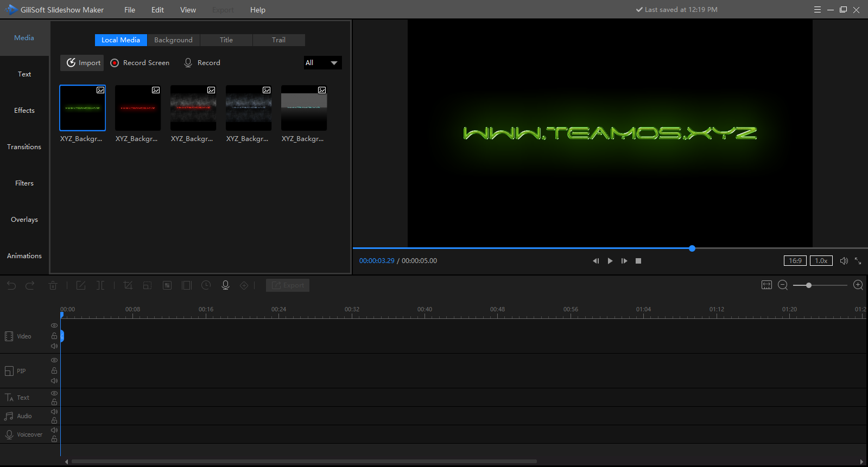Open the Help menu
The width and height of the screenshot is (868, 467).
pyautogui.click(x=258, y=10)
